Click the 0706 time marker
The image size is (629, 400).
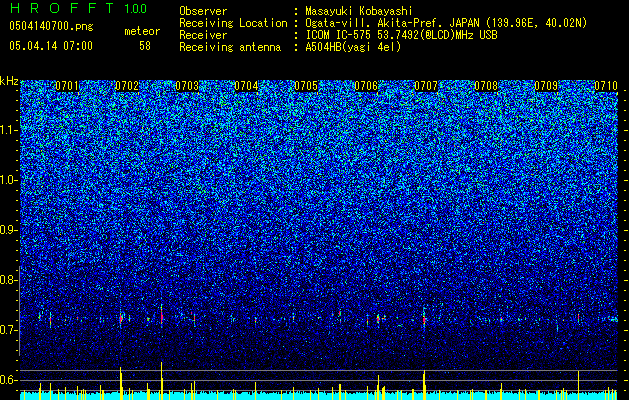click(x=366, y=86)
